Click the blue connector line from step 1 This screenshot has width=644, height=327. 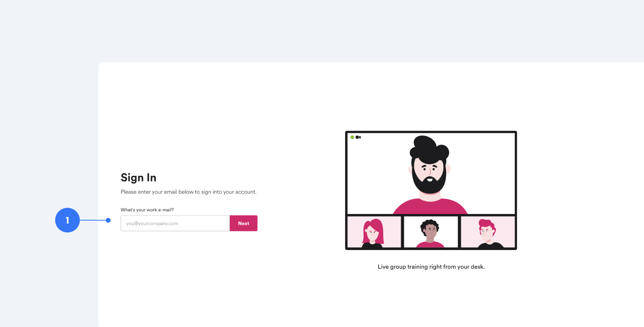93,220
